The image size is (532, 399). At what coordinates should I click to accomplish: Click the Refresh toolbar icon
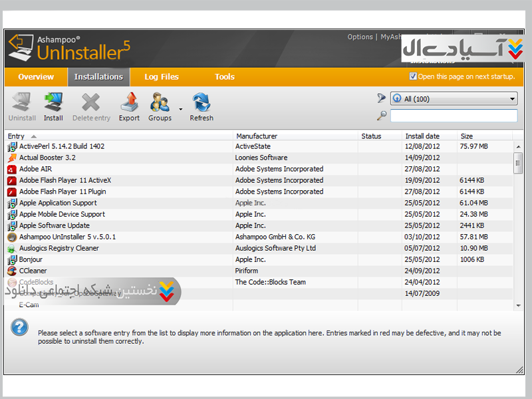[201, 103]
